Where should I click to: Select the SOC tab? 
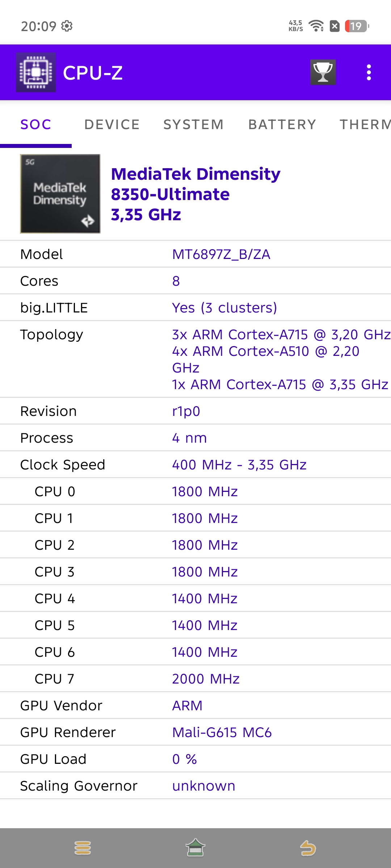36,124
